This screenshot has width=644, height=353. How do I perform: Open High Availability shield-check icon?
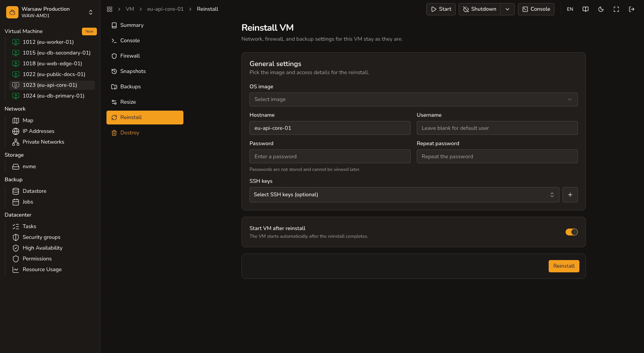tap(16, 248)
